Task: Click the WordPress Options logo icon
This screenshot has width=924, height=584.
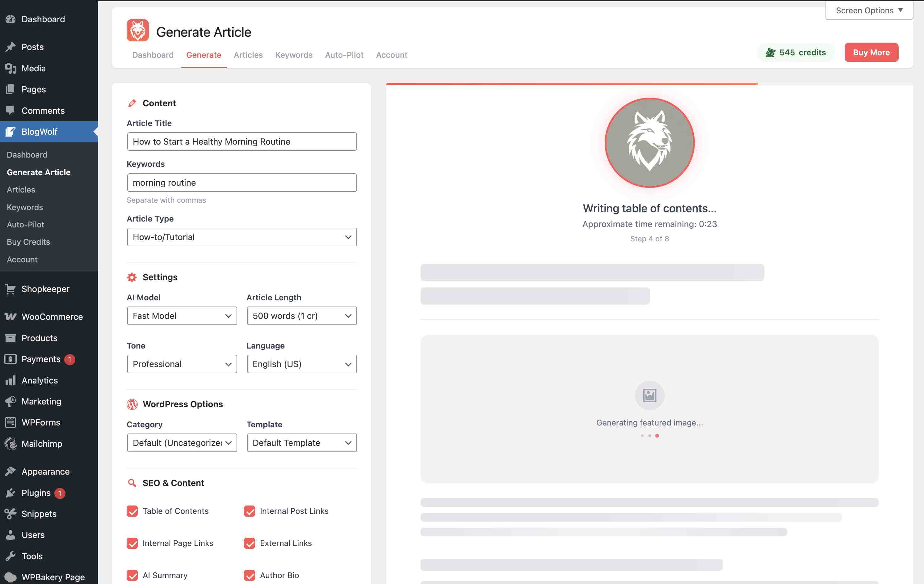Action: pos(132,404)
